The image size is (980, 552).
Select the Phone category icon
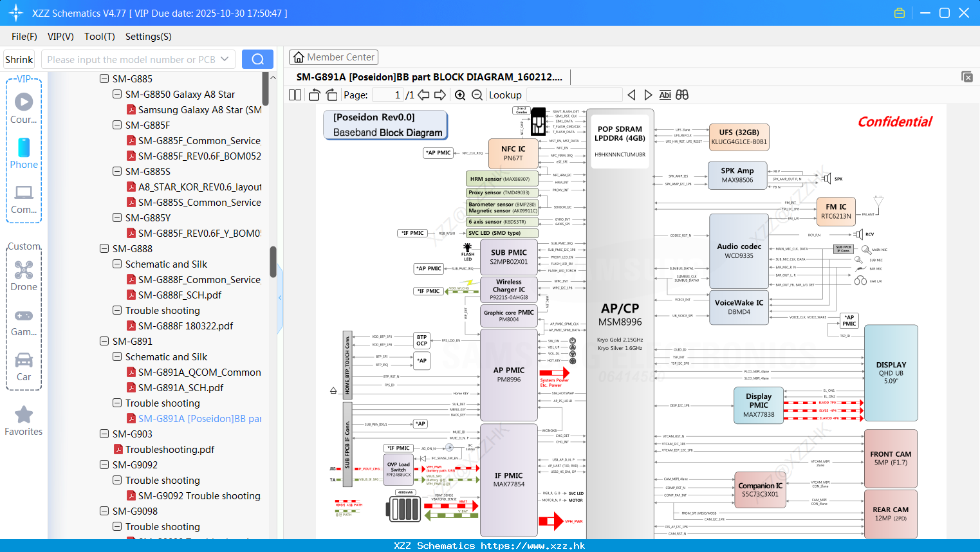pos(24,147)
